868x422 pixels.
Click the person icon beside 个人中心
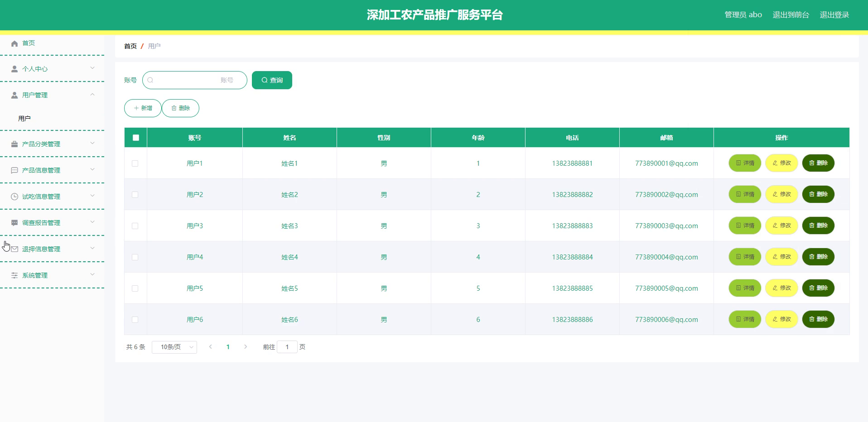point(14,69)
